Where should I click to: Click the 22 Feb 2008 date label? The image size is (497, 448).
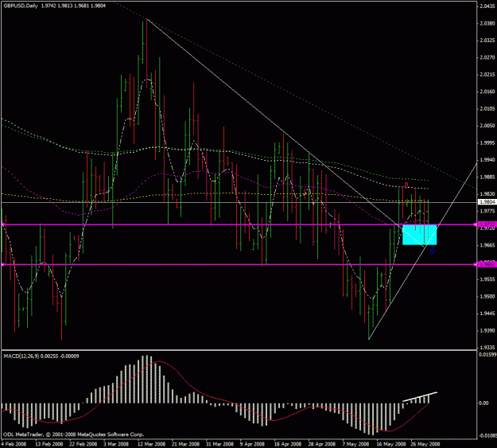[x=83, y=444]
